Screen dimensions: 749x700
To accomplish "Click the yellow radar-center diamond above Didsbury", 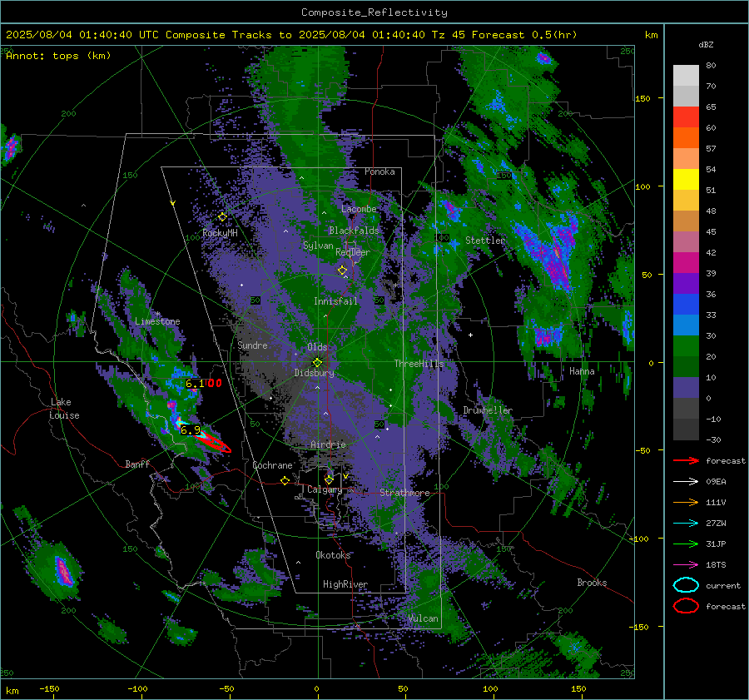I will click(x=317, y=362).
